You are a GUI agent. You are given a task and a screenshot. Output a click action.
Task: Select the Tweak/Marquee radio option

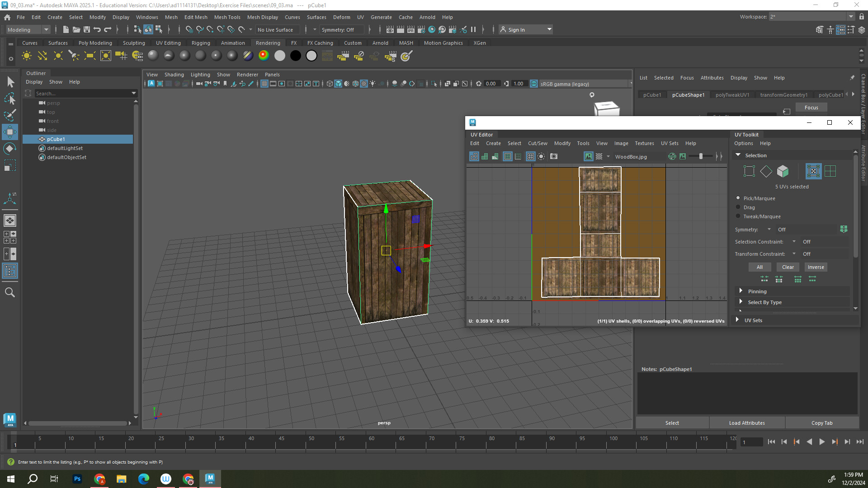click(738, 216)
